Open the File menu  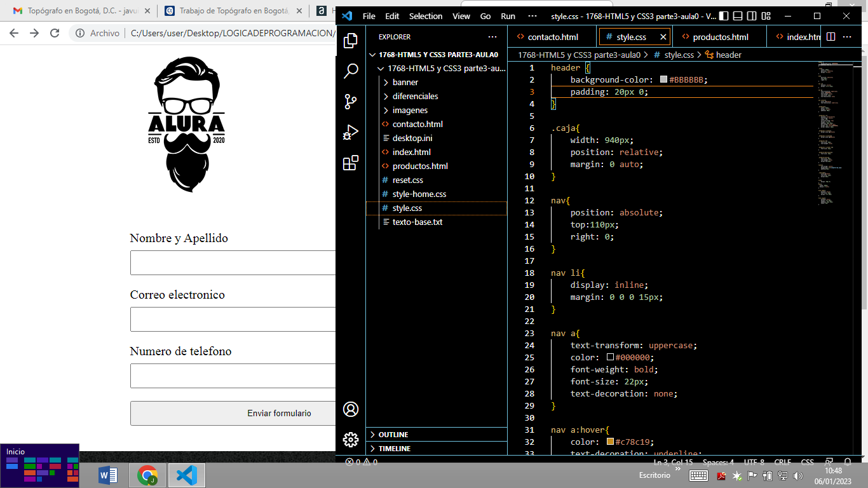369,16
